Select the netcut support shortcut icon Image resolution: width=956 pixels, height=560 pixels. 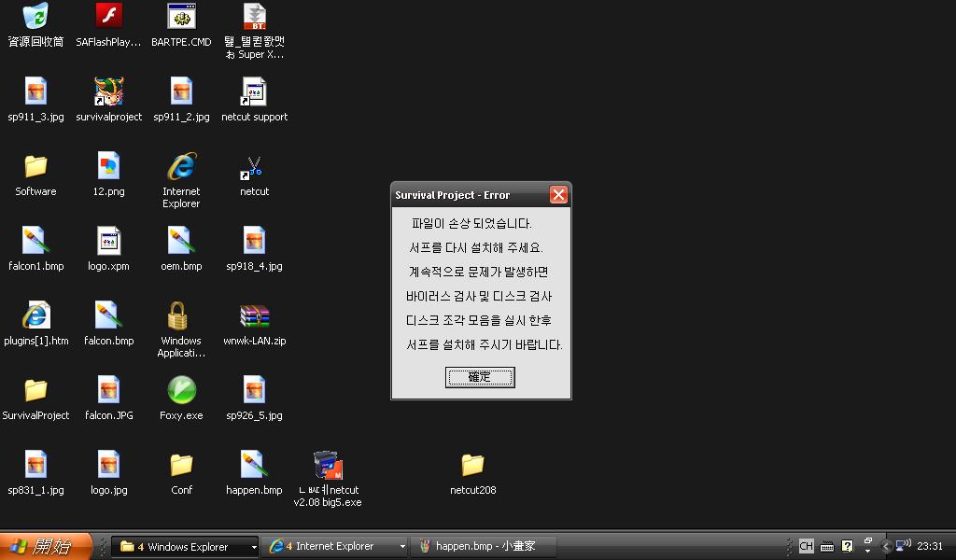(254, 91)
